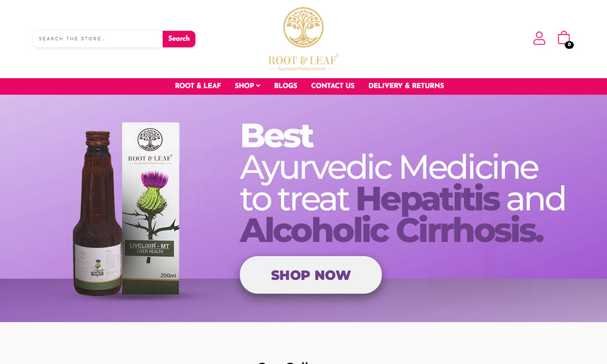Click the tree logo on the product box

point(150,140)
